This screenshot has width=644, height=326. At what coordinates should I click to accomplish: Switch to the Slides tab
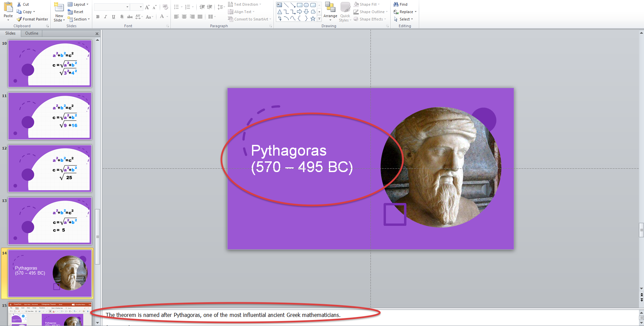pyautogui.click(x=10, y=33)
